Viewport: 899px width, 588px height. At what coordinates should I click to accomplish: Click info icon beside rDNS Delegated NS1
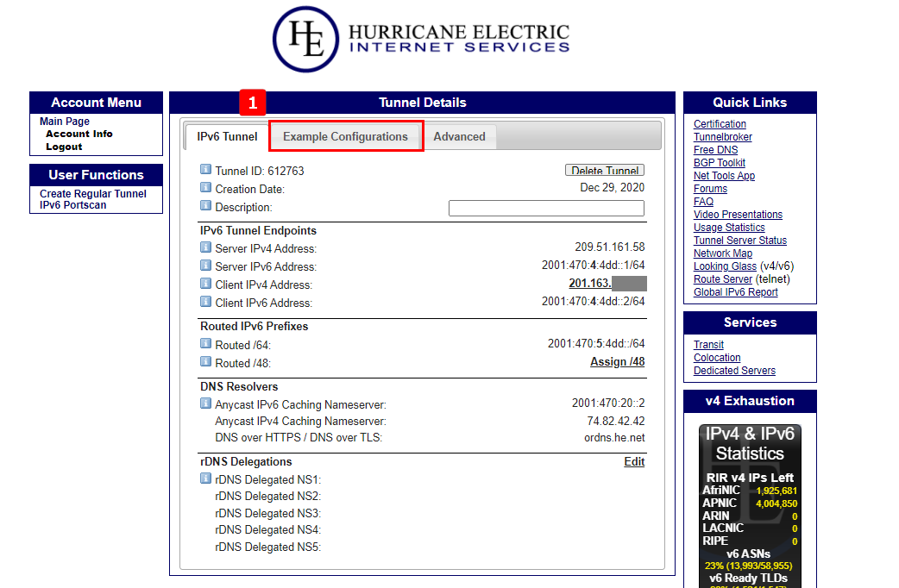click(x=205, y=479)
